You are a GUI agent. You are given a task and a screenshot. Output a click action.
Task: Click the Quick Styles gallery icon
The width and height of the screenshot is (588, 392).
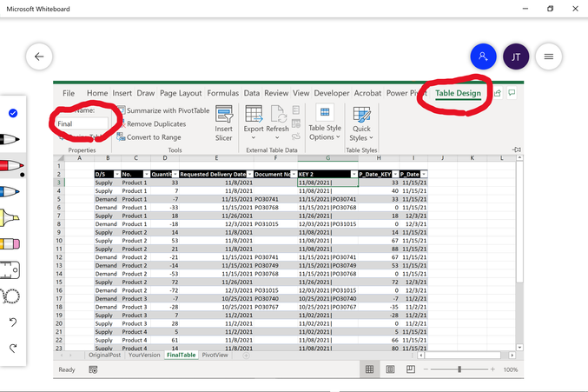point(361,115)
